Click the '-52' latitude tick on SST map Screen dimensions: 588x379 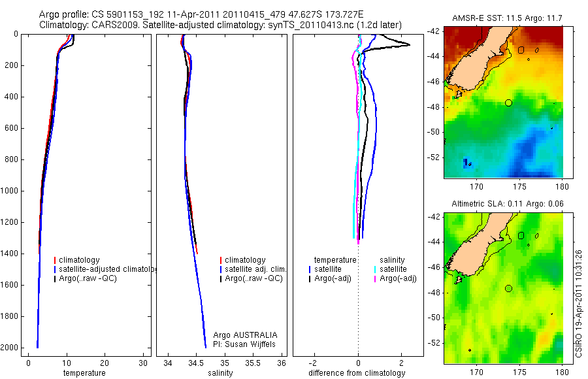(x=434, y=157)
